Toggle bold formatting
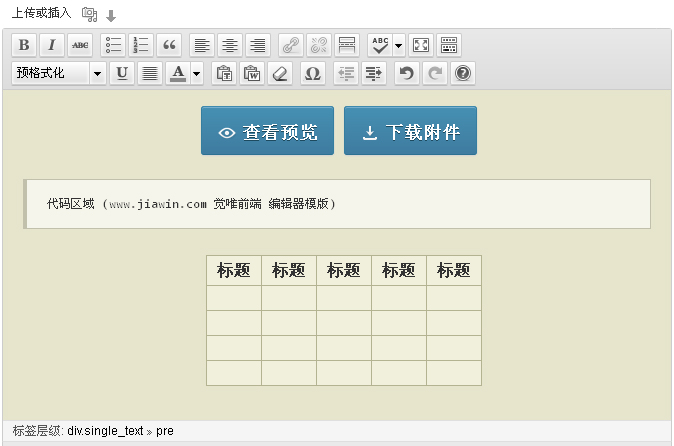The width and height of the screenshot is (674, 446). (x=24, y=45)
